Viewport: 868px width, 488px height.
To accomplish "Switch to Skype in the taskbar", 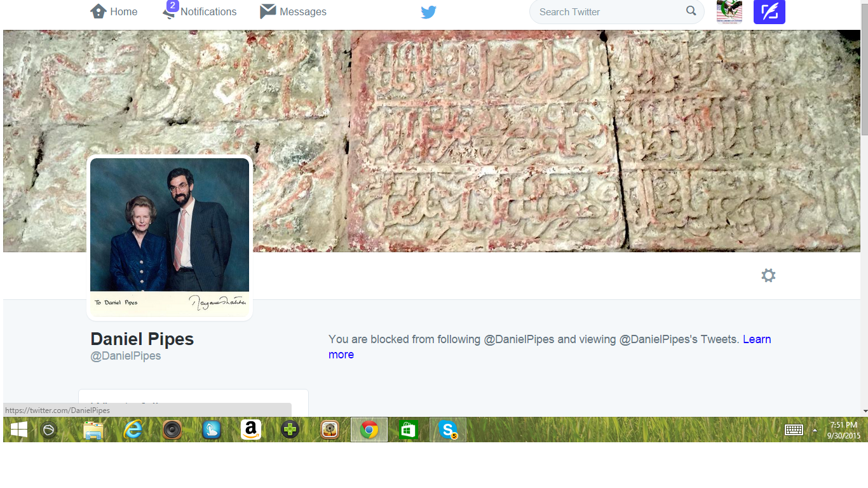I will [448, 430].
